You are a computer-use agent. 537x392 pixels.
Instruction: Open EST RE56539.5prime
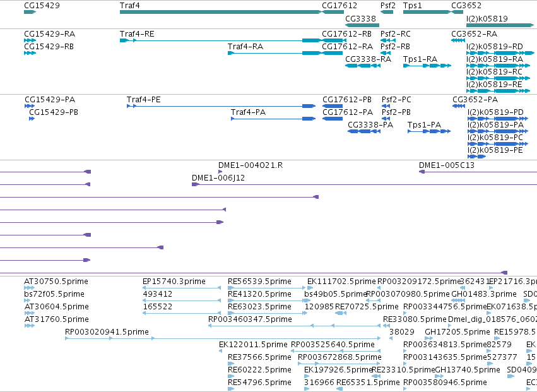click(x=266, y=288)
